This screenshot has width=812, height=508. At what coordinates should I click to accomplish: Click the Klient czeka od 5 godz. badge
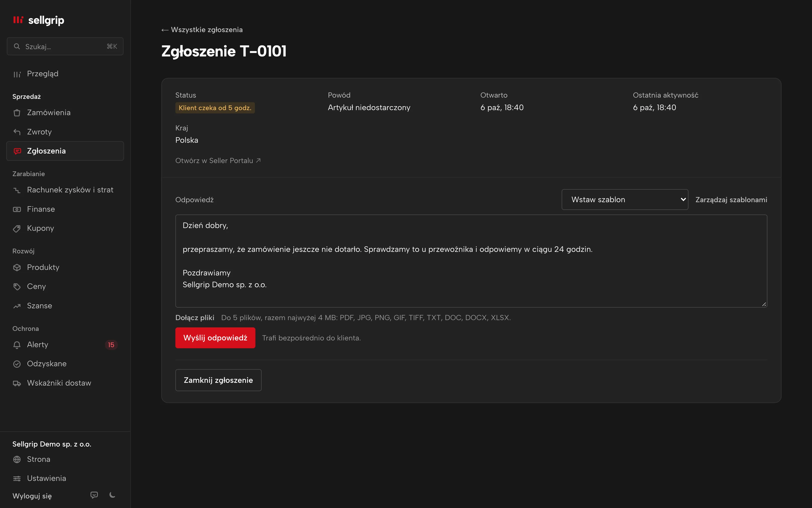(215, 108)
